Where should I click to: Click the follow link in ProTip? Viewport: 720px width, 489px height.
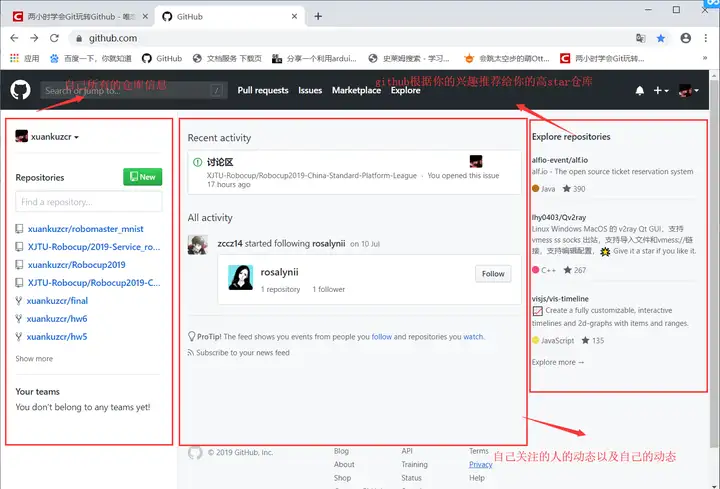tap(382, 337)
